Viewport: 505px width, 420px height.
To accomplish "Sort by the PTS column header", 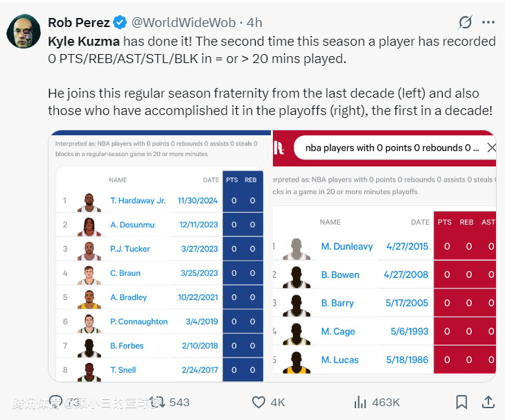I will (231, 180).
